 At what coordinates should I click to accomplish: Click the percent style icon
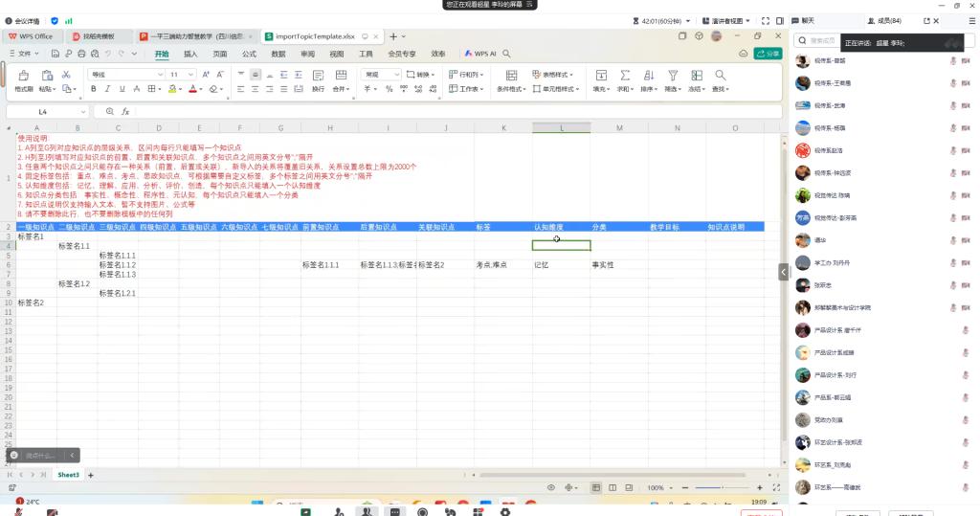click(x=389, y=89)
